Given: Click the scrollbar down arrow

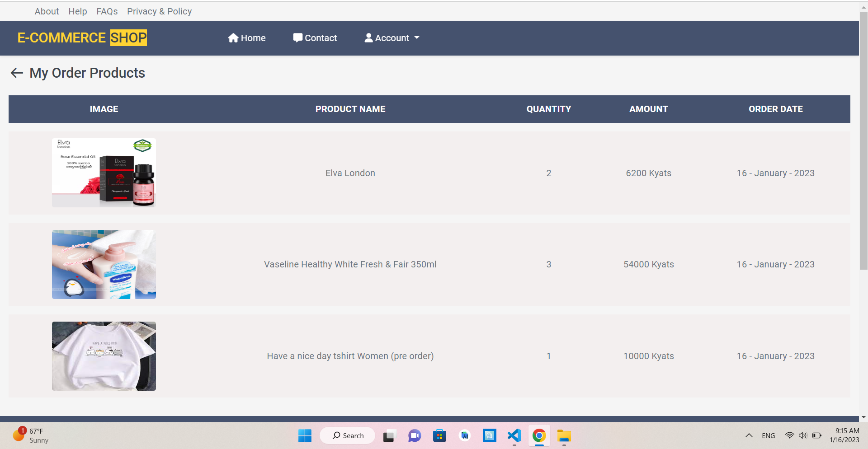Looking at the screenshot, I should point(863,417).
